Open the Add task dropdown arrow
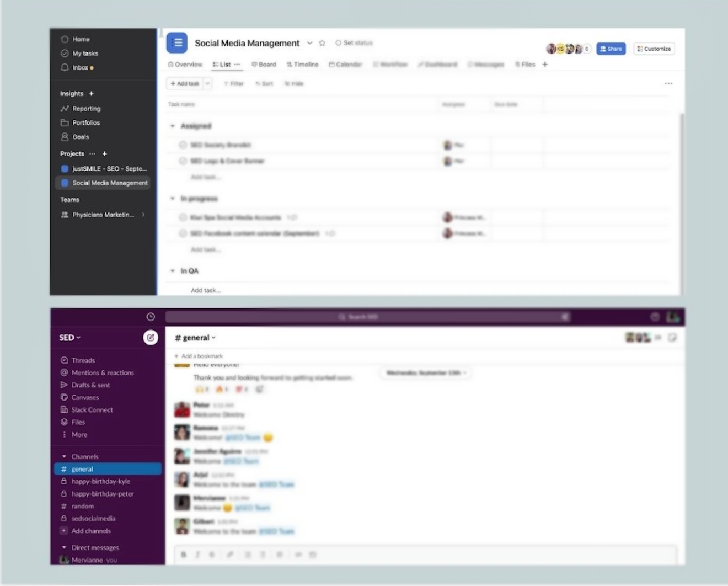This screenshot has height=586, width=728. pyautogui.click(x=208, y=83)
